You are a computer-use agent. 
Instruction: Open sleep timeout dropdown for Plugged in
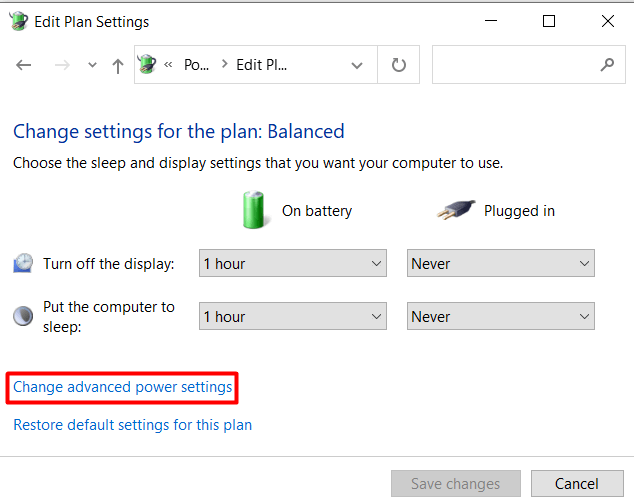(501, 317)
